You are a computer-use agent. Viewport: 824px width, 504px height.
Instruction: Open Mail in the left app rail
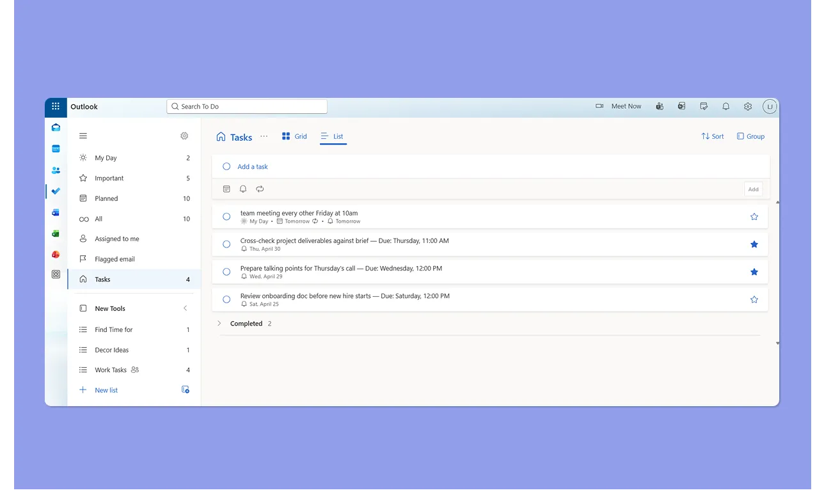pos(56,127)
